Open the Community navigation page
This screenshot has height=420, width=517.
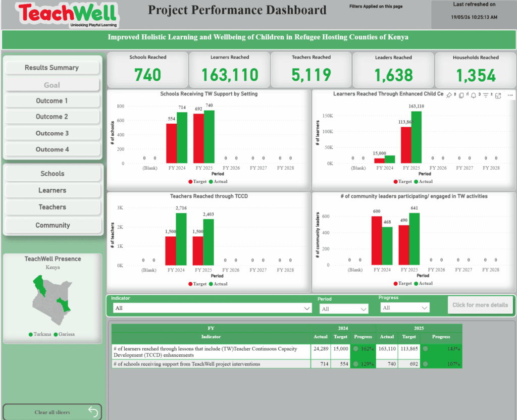(53, 225)
